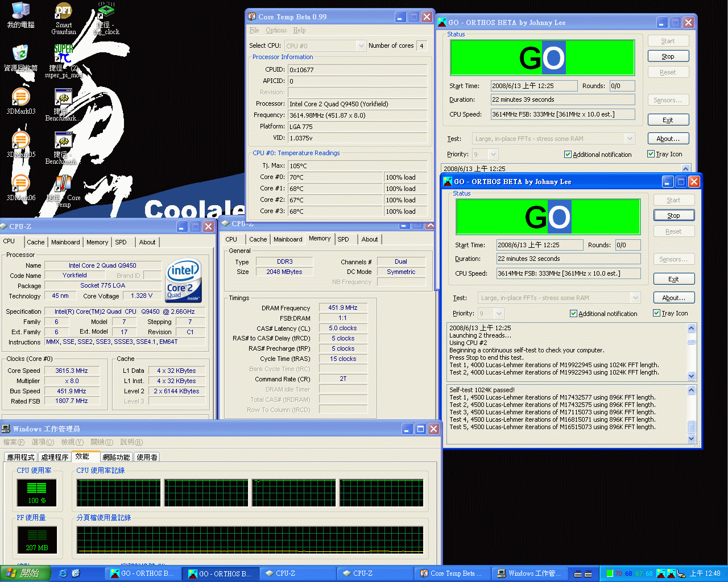Switch to SPD tab in right CPU-Z window
Viewport: 728px width, 582px height.
(343, 239)
